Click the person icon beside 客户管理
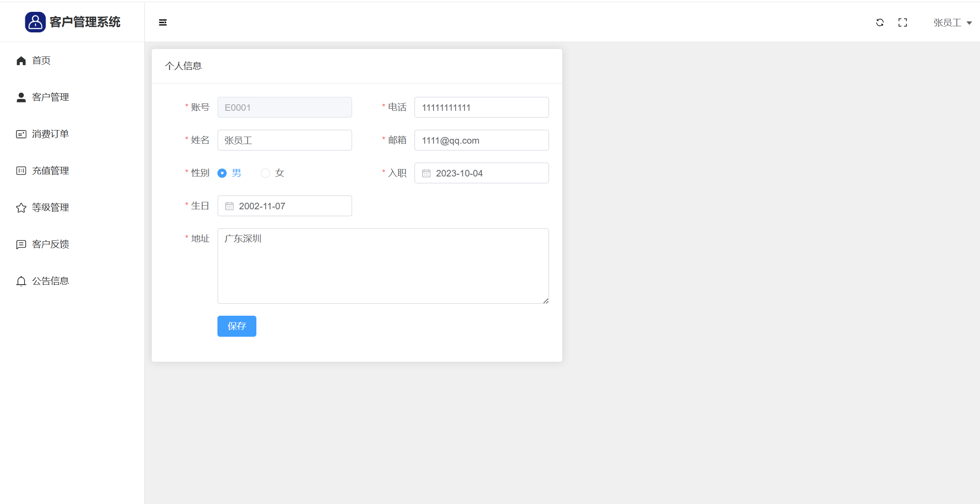Viewport: 980px width, 504px height. [21, 97]
